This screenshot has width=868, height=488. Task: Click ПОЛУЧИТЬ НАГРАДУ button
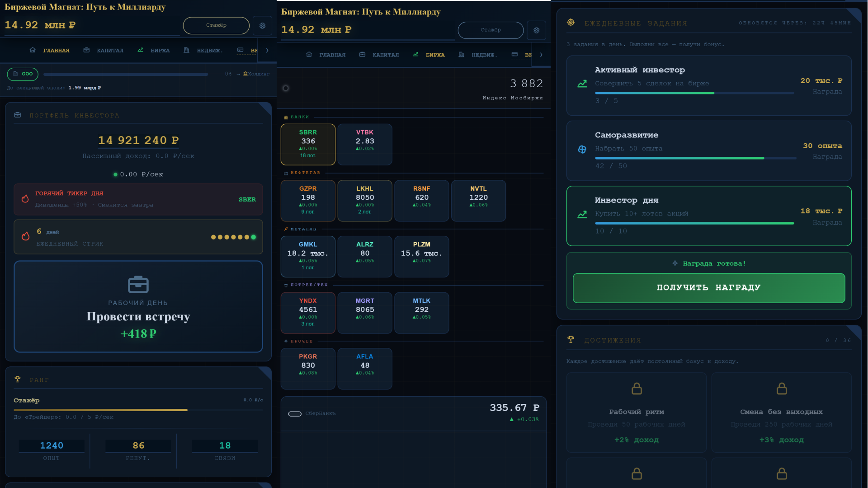(709, 288)
